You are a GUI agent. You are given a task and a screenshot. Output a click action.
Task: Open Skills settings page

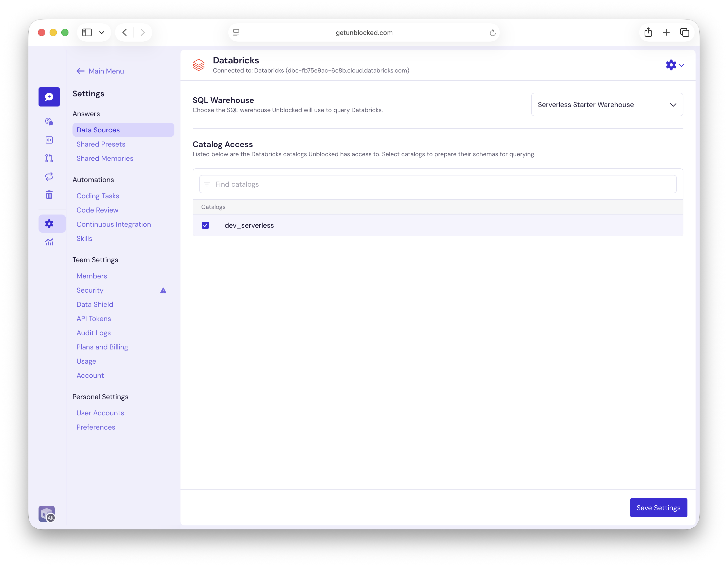tap(84, 238)
